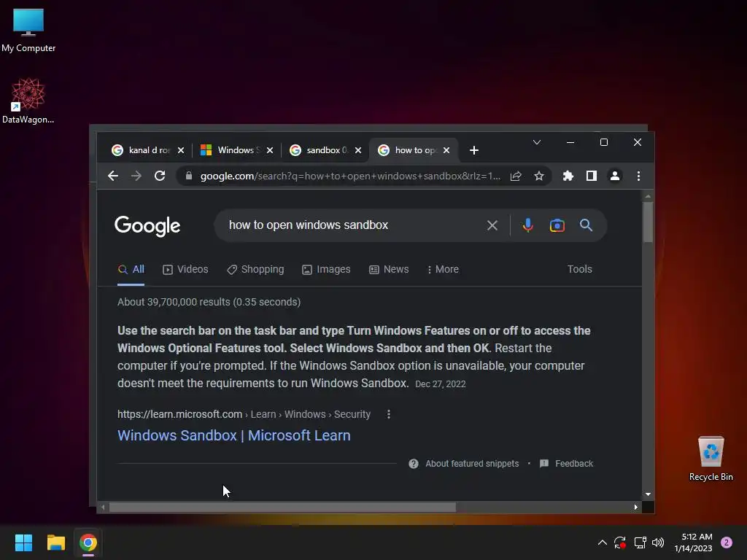Submit search with the magnifying glass icon
Screen dimensions: 747x560
click(x=586, y=225)
